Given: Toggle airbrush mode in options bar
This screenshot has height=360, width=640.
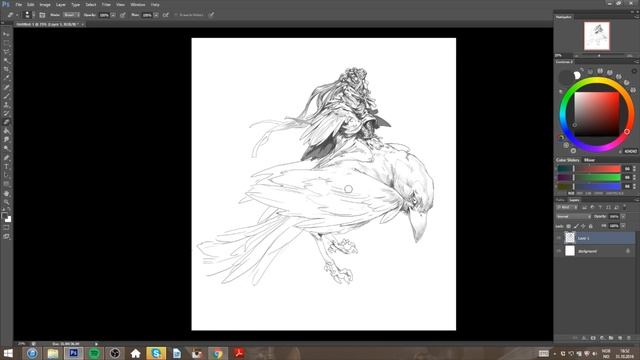Looking at the screenshot, I should point(166,15).
